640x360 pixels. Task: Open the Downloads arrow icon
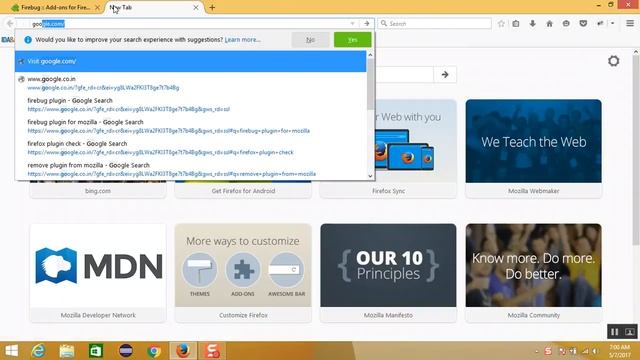point(533,24)
